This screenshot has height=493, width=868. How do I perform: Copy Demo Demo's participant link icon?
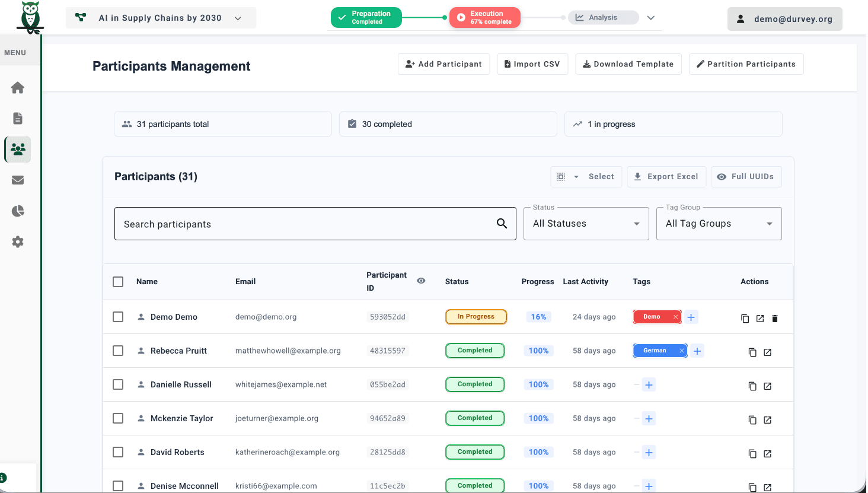[745, 318]
